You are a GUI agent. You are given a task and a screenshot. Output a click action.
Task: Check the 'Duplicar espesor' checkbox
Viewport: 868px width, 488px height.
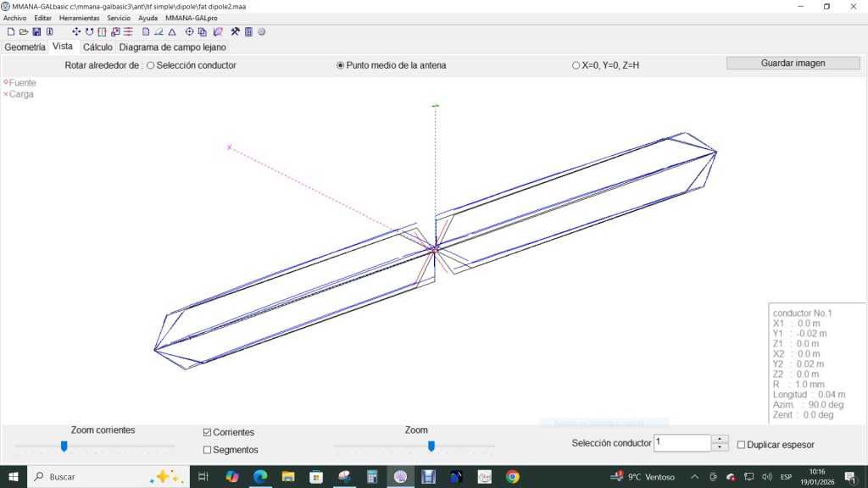(x=742, y=445)
